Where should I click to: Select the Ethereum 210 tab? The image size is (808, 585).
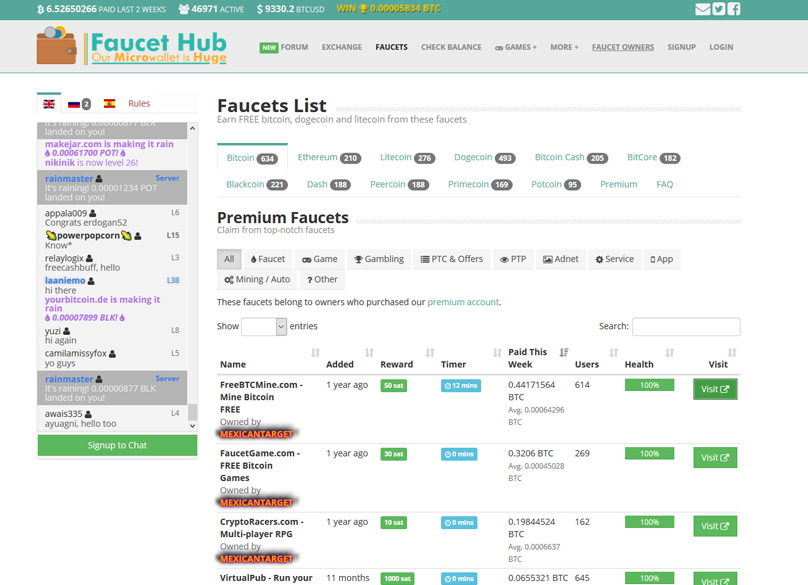[329, 158]
